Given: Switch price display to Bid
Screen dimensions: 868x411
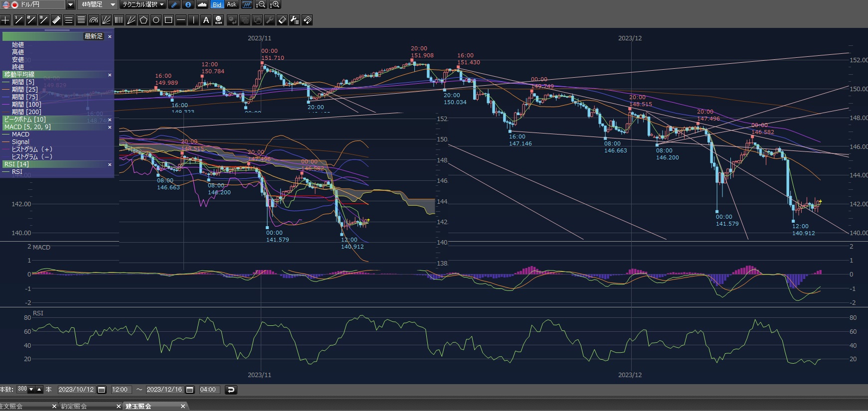Looking at the screenshot, I should 217,4.
